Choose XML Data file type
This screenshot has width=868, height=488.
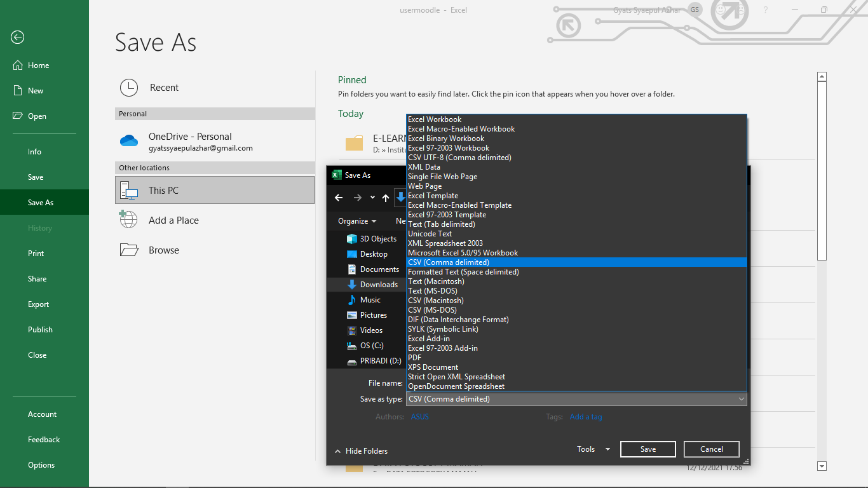[576, 167]
